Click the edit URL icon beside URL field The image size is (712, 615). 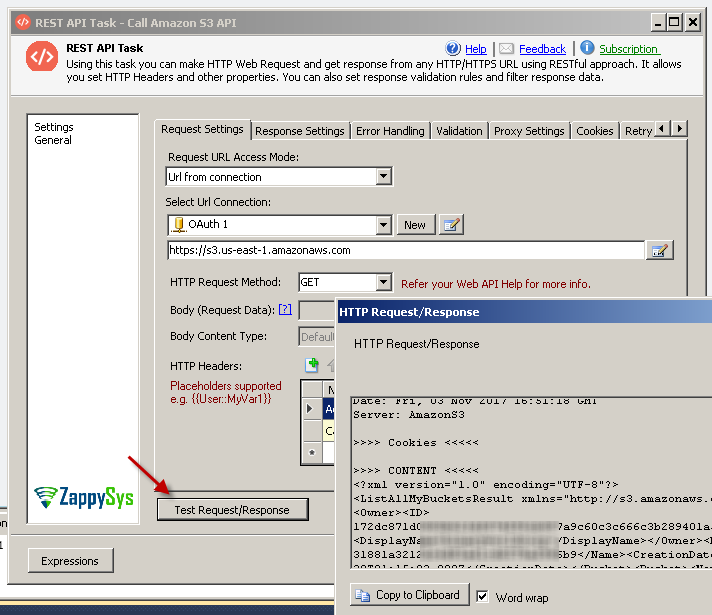coord(659,251)
